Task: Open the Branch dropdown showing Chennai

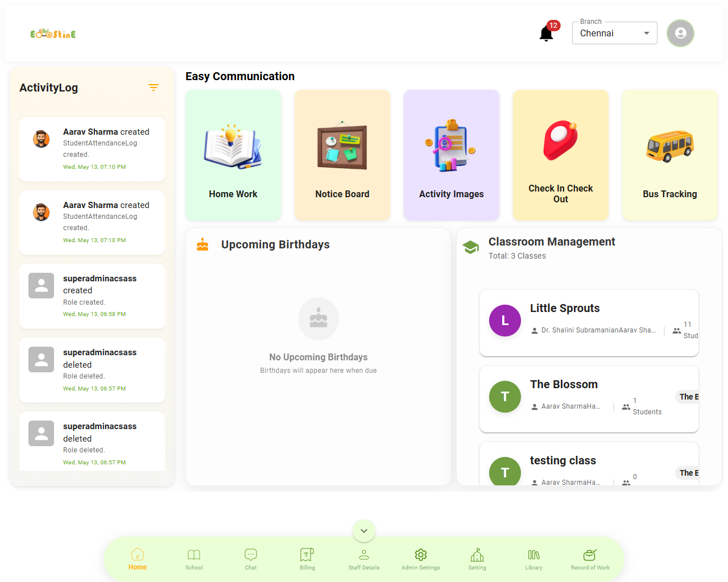Action: click(614, 33)
